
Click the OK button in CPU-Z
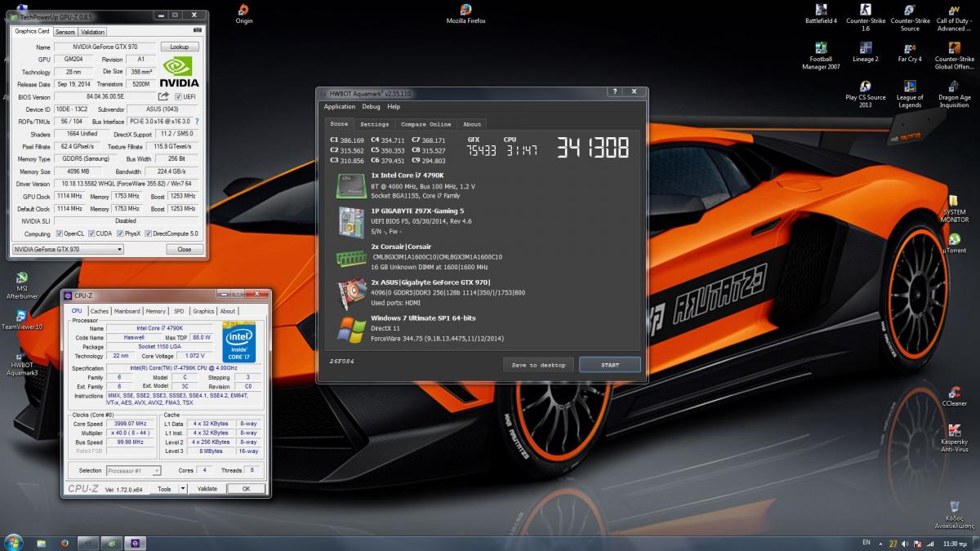(246, 488)
